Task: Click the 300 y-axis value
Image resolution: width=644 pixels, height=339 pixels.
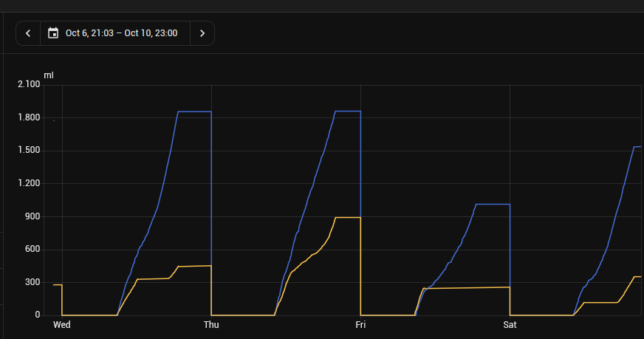Action: coord(32,282)
